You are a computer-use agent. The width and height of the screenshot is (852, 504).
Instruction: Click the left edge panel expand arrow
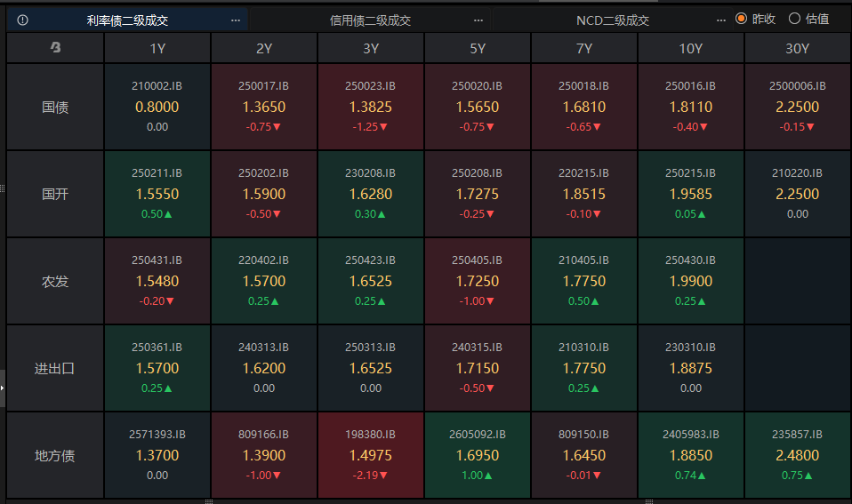pos(3,388)
